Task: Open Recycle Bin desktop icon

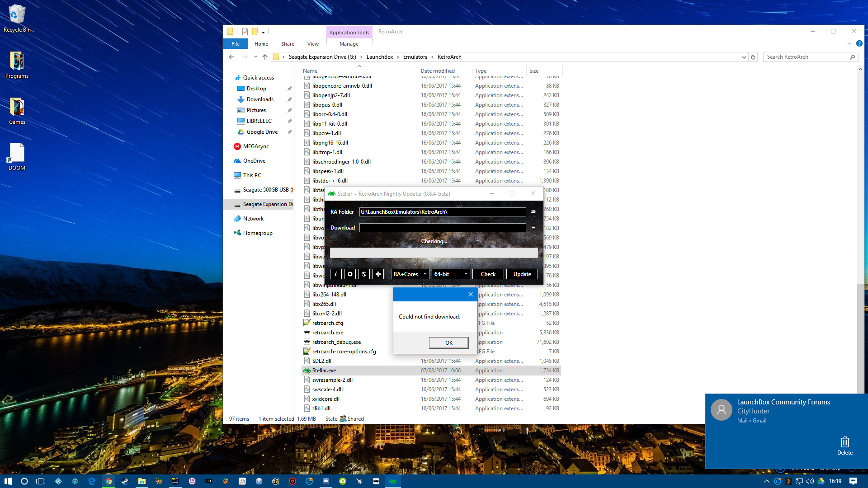Action: [17, 19]
